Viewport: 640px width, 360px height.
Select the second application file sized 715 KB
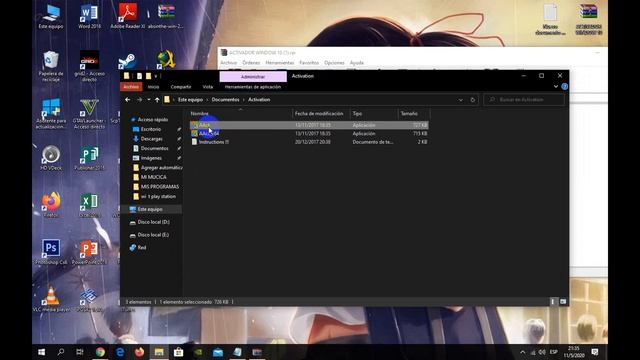(x=309, y=133)
